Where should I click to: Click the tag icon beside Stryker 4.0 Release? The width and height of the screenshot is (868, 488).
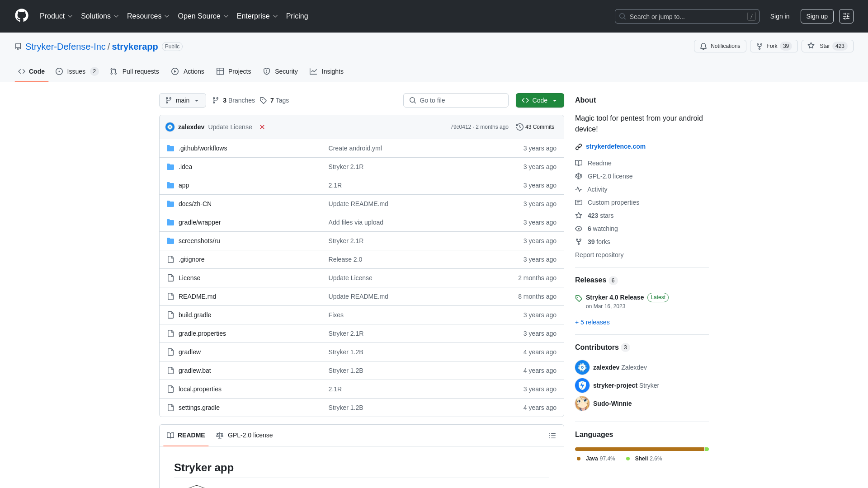pos(579,298)
